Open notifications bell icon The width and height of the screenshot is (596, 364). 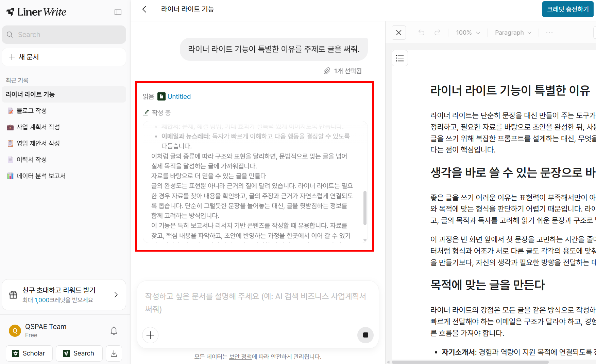[114, 331]
